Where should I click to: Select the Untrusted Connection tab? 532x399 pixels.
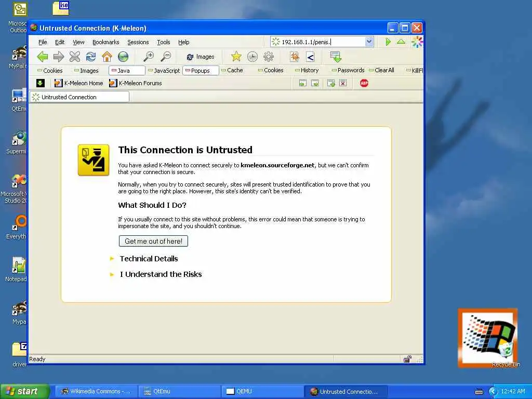[79, 97]
